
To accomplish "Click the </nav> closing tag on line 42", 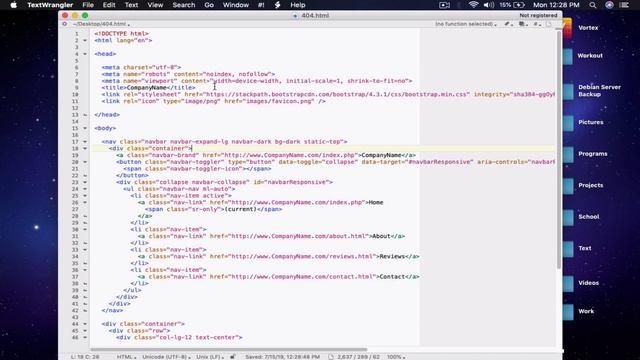I will 112,310.
